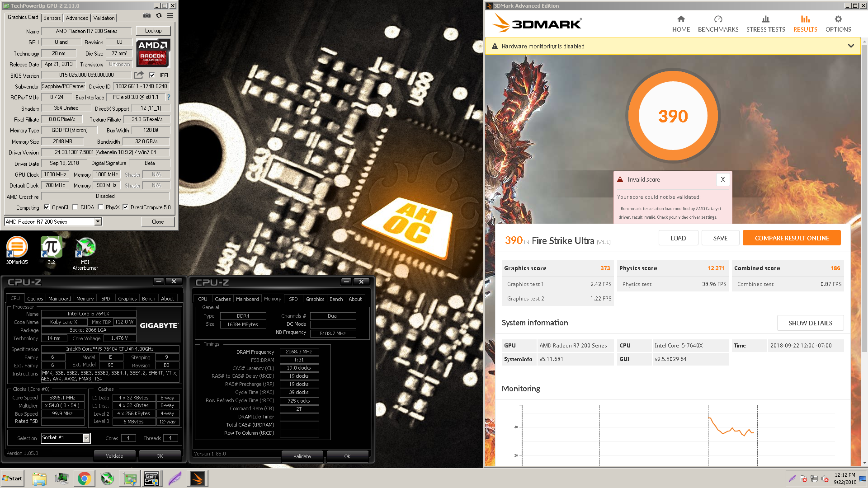Click the DRAM Frequency value 2068.3 MHz
The height and width of the screenshot is (488, 868).
click(x=299, y=352)
